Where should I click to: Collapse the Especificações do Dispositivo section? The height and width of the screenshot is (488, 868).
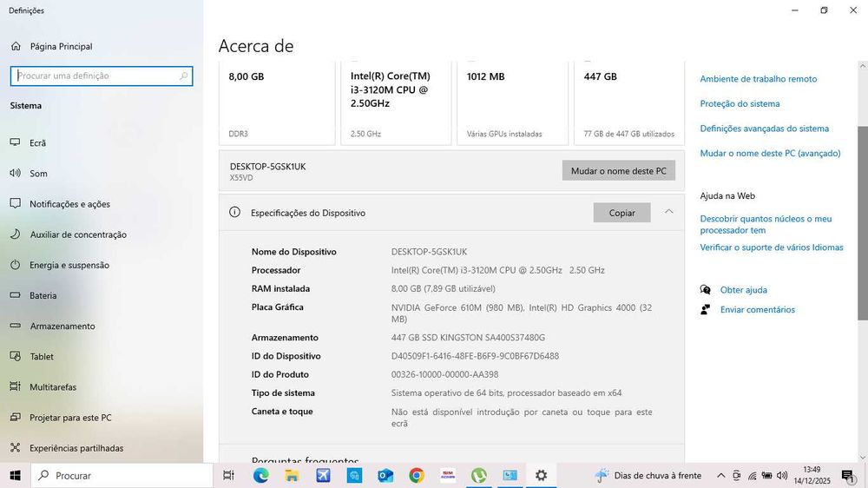point(668,212)
